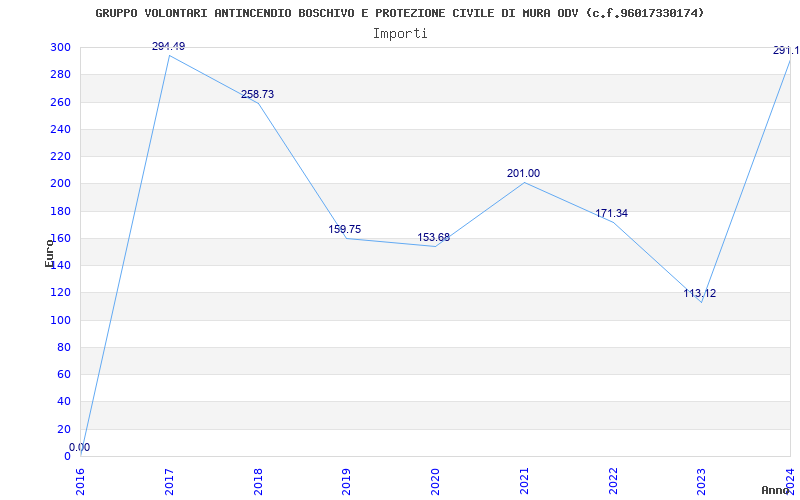The image size is (800, 500).
Task: Click the 260 y-axis tick label
Action: 60,102
